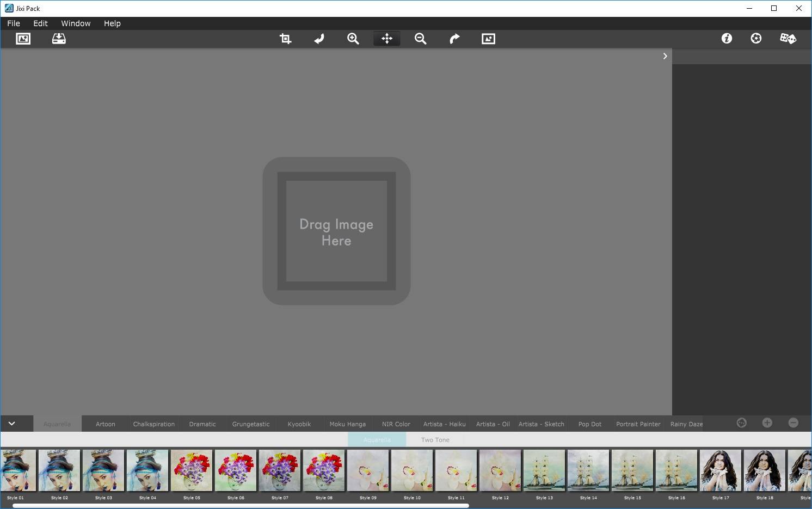
Task: Pick the Style 07 flower preset
Action: tap(280, 470)
